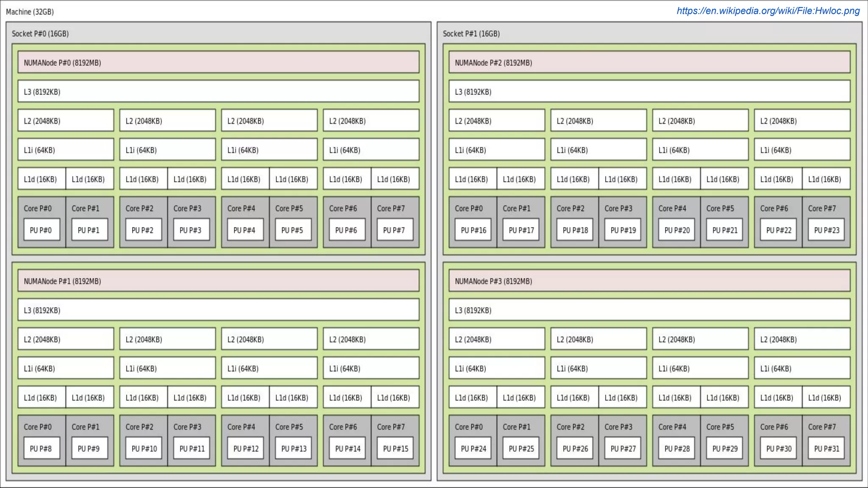Click the PU P#23 box

pos(826,230)
